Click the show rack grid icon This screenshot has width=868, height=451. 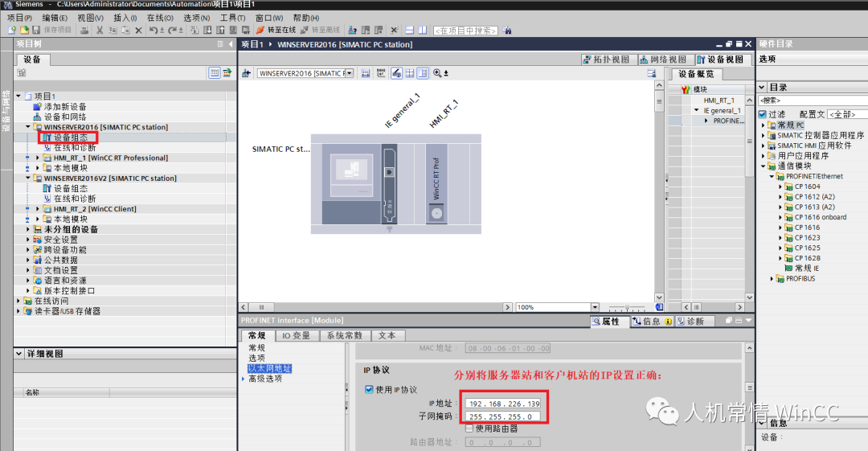point(410,73)
